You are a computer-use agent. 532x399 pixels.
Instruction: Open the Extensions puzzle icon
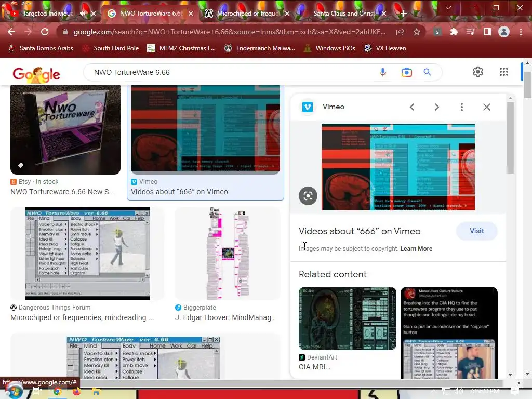(454, 32)
